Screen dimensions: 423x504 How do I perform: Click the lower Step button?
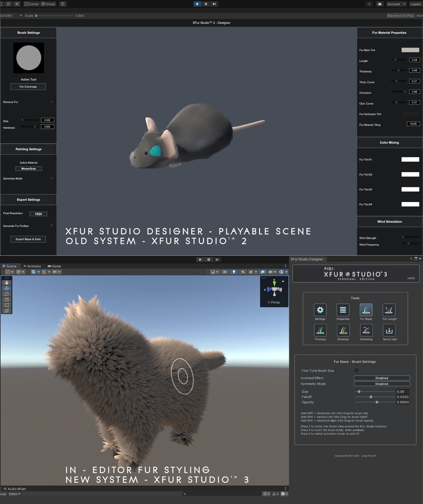tap(217, 260)
